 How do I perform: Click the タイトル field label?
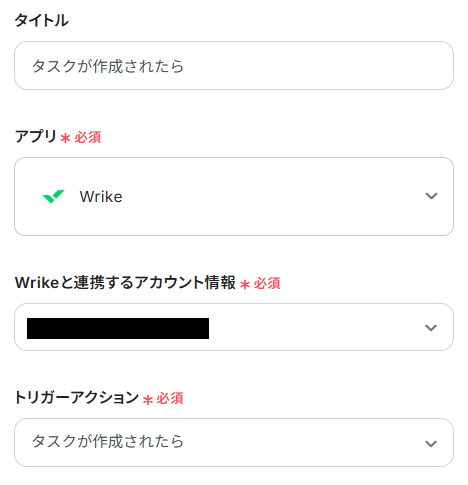click(x=42, y=20)
